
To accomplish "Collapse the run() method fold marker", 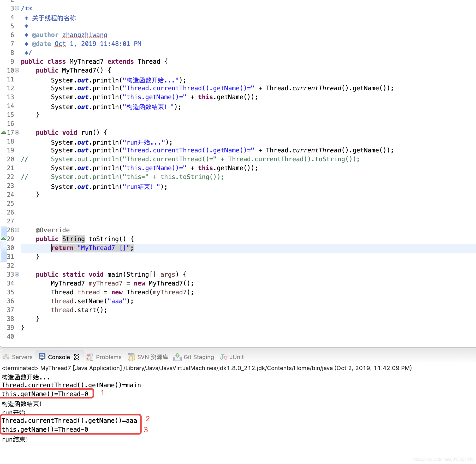I will [17, 132].
